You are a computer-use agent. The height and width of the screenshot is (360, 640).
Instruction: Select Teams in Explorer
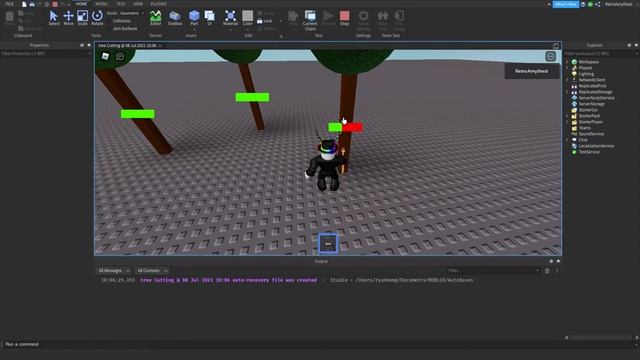point(584,128)
